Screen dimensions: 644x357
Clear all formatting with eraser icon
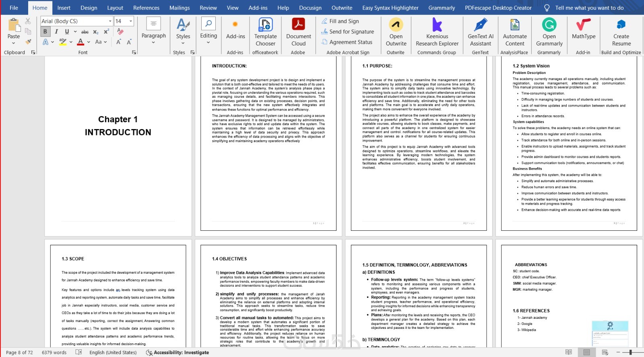120,31
